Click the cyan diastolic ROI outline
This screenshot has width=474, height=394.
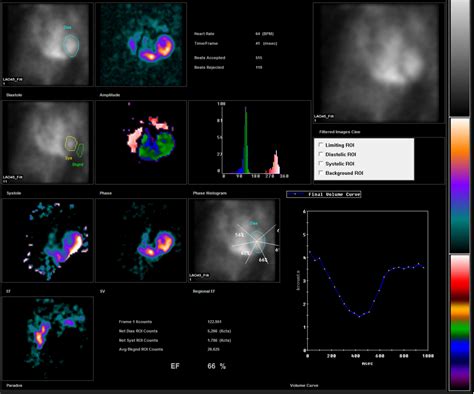pos(71,46)
